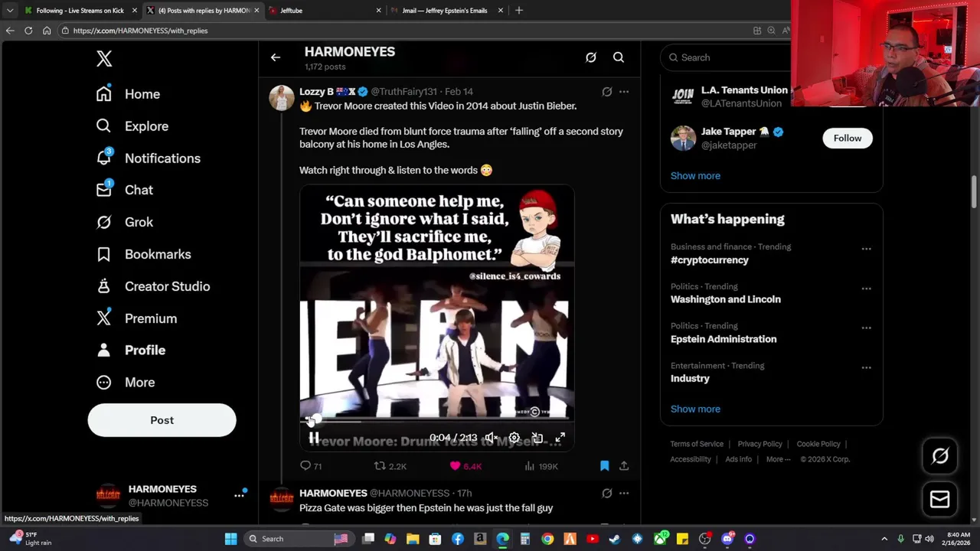The width and height of the screenshot is (980, 551).
Task: Open Windows Start menu
Action: (x=230, y=539)
